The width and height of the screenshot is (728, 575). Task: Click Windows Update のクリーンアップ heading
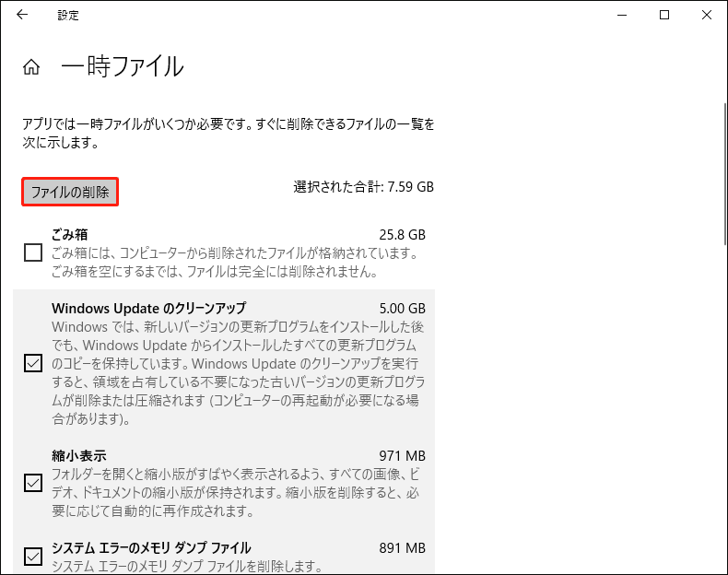click(149, 309)
